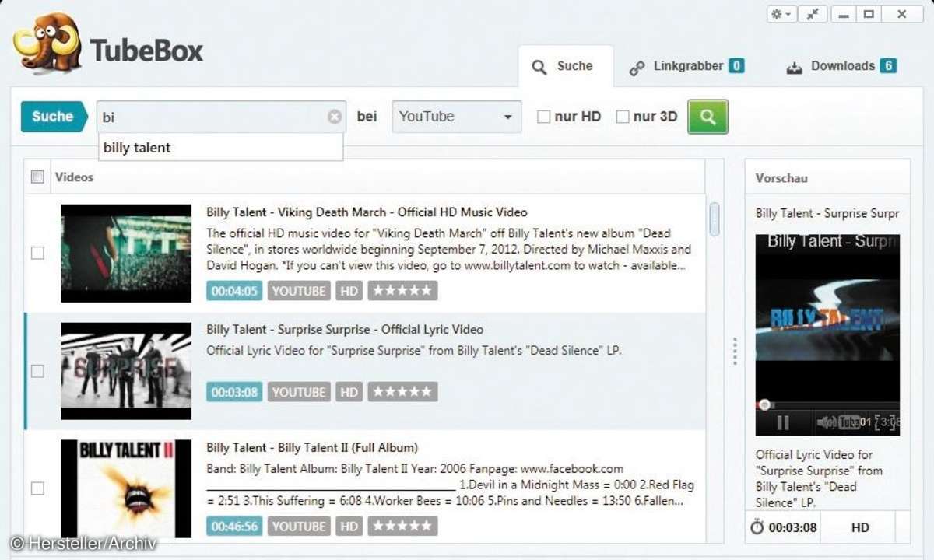The image size is (934, 560).
Task: Enable the 'nur 3D' checkbox
Action: [623, 117]
